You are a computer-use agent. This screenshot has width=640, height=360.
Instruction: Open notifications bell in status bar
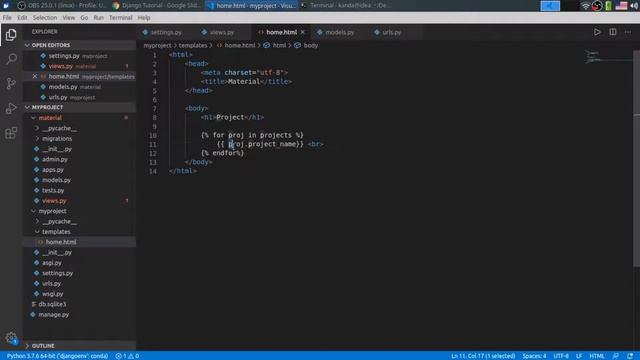tap(630, 356)
